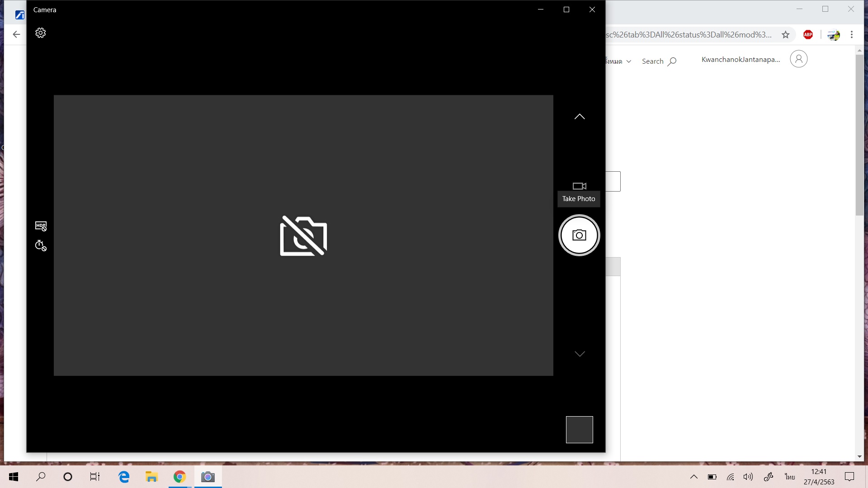This screenshot has width=868, height=488.
Task: Open File Explorer from taskbar
Action: [x=151, y=477]
